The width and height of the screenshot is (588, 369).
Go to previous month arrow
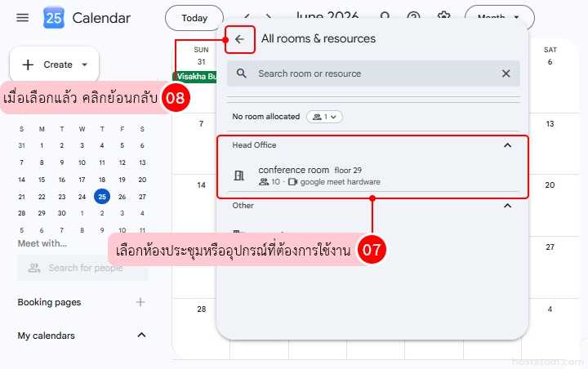pos(247,16)
